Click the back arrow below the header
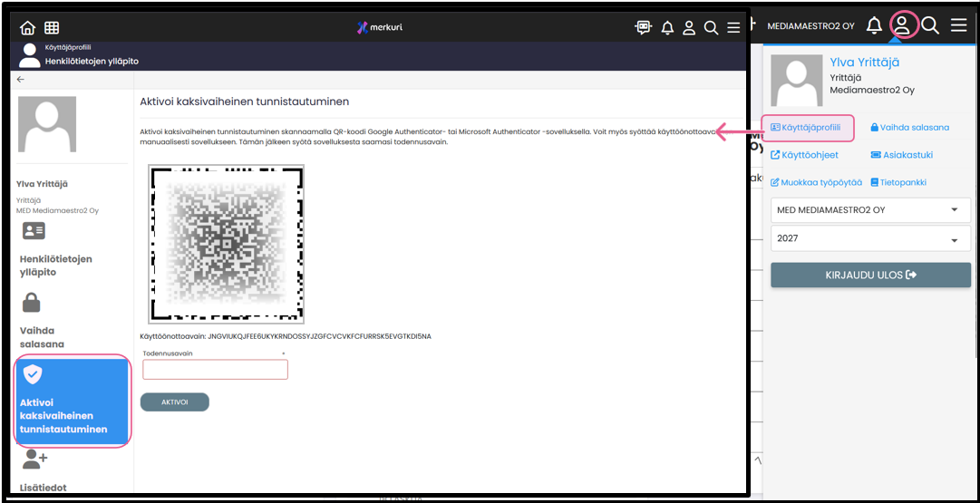Viewport: 980px width, 503px height. (22, 80)
